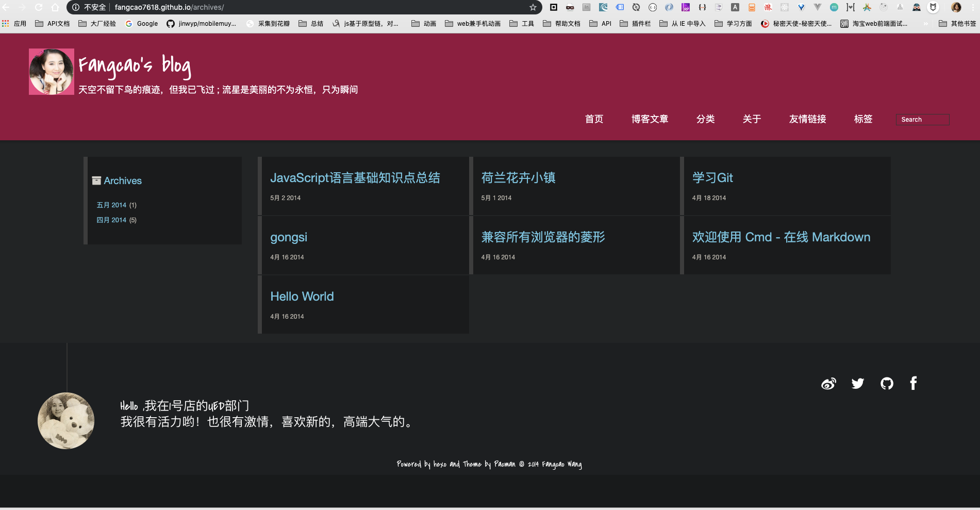Click the red Chinese character extension icon
The width and height of the screenshot is (980, 510).
[x=768, y=7]
